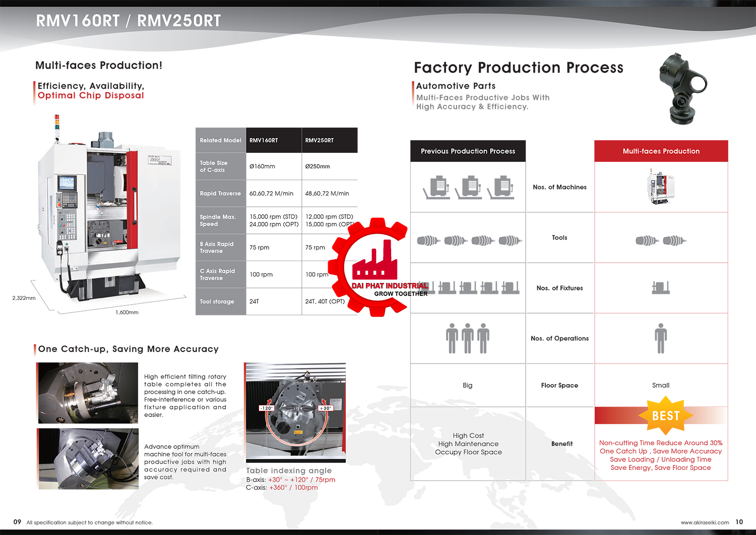The height and width of the screenshot is (535, 756).
Task: Select the Previous Production Process header
Action: pos(468,151)
